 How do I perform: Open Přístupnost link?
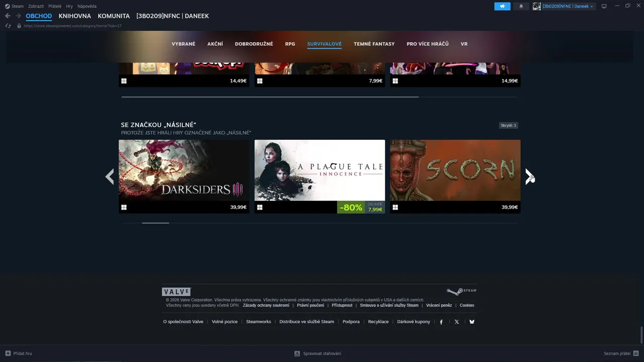(x=342, y=305)
